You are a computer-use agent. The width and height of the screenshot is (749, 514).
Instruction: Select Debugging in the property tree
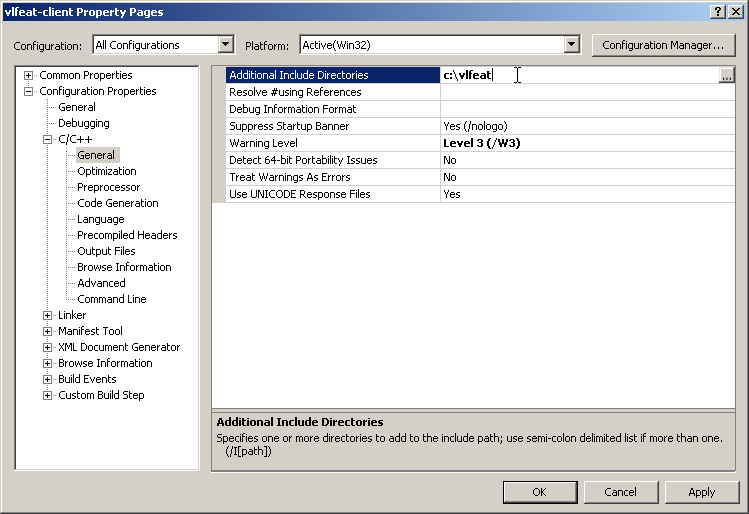[x=84, y=124]
